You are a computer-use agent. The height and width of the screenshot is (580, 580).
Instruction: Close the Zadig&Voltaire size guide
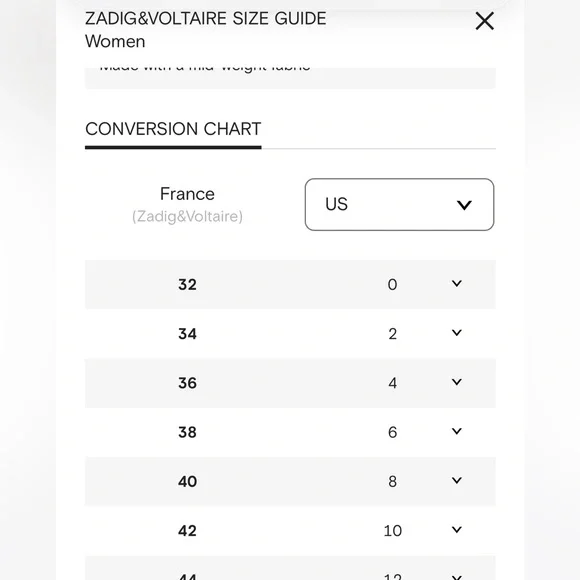tap(484, 21)
